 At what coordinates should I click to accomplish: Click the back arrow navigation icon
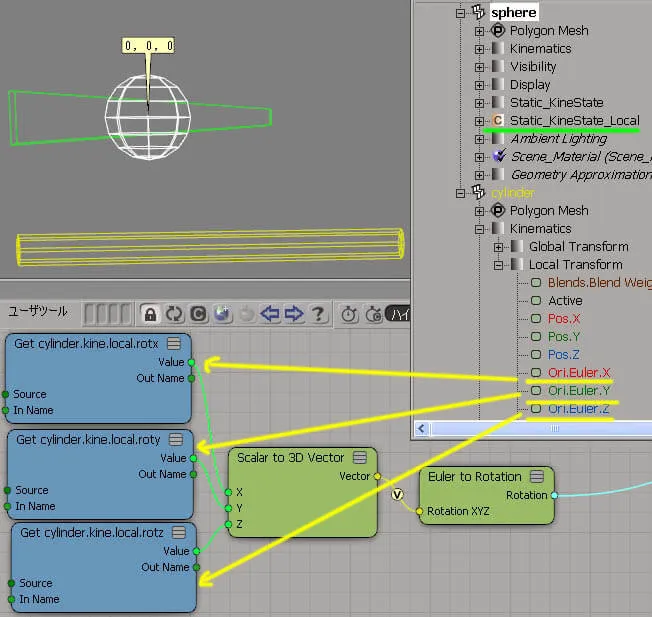(270, 314)
